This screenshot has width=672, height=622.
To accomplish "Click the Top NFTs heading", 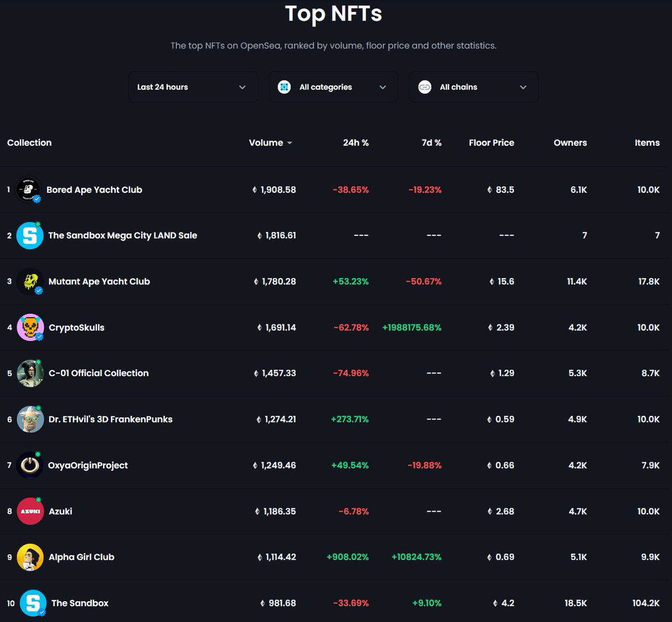I will click(334, 13).
